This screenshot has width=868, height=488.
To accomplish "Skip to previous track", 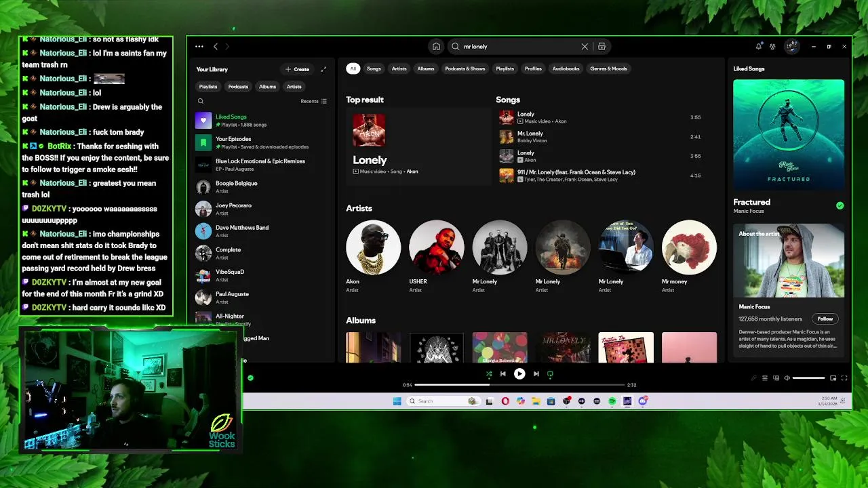I will click(x=502, y=373).
